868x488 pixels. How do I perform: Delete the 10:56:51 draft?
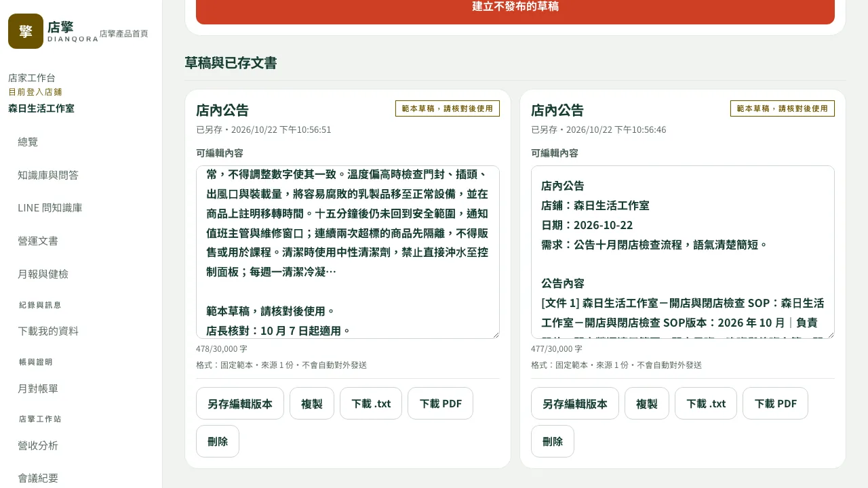click(x=218, y=441)
